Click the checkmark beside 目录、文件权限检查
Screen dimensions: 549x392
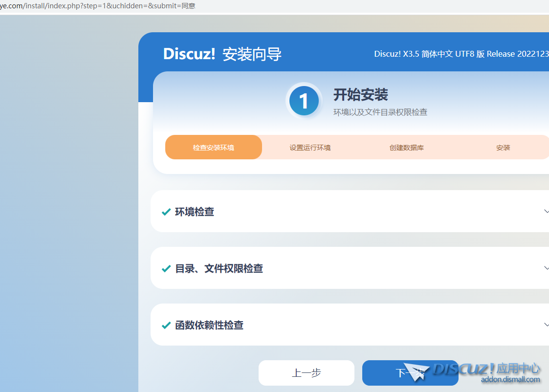[166, 269]
